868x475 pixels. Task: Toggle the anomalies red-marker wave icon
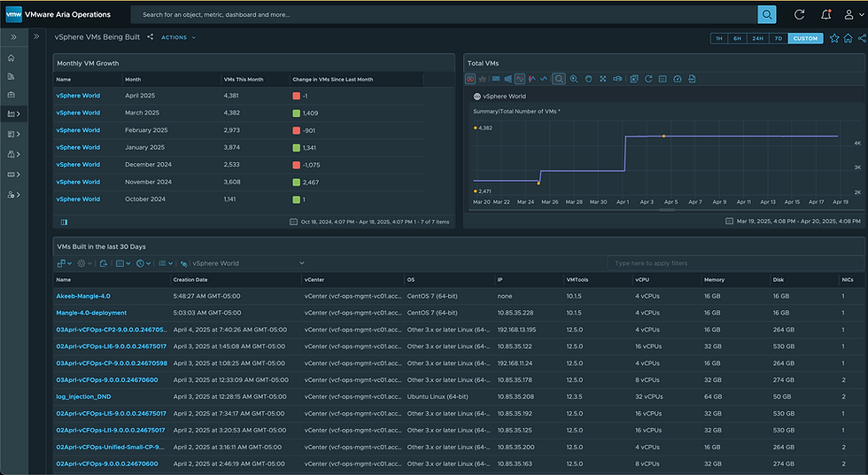pos(532,79)
